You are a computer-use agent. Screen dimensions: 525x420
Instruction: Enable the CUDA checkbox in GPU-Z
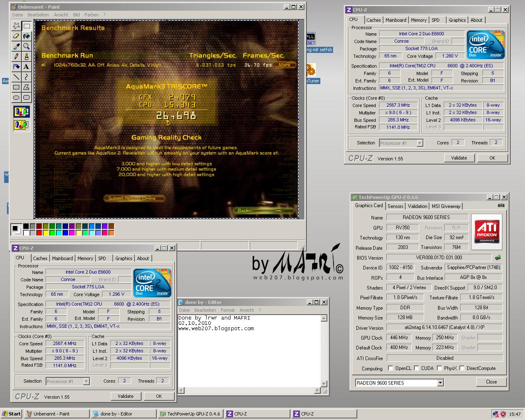pyautogui.click(x=416, y=368)
